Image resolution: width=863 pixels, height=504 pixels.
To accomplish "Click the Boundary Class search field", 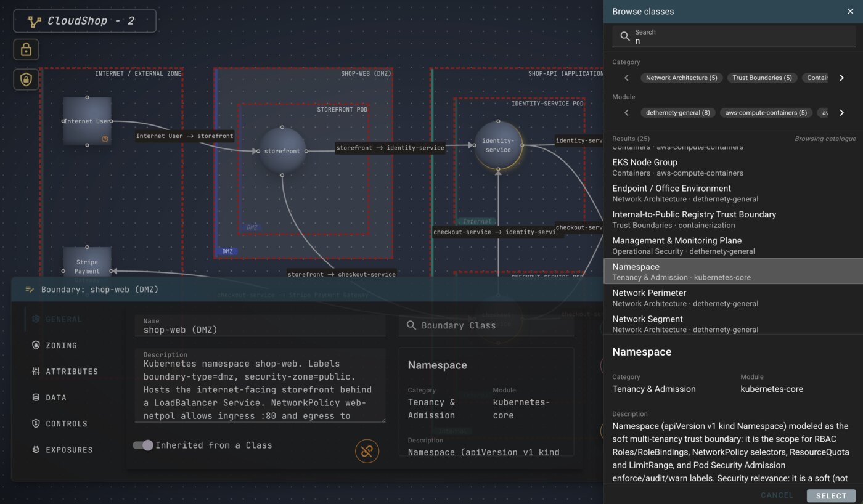I will pos(486,325).
